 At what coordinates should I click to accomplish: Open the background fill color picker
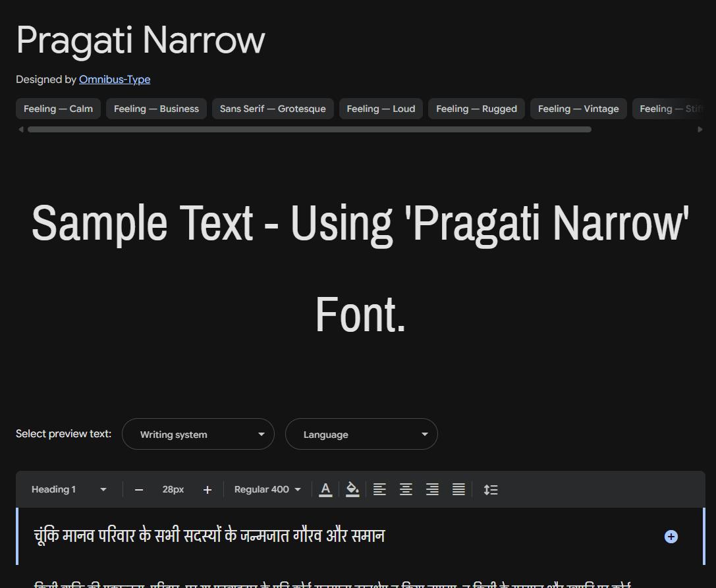[x=352, y=489]
